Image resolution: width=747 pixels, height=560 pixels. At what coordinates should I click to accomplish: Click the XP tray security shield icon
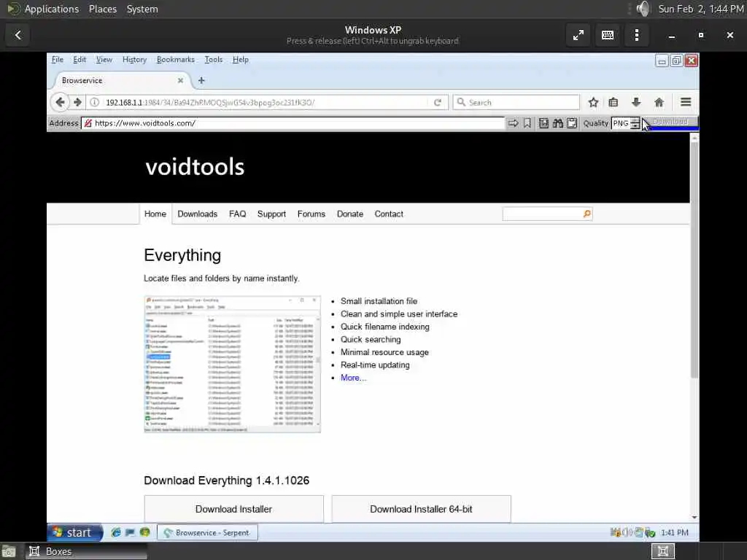[x=650, y=533]
